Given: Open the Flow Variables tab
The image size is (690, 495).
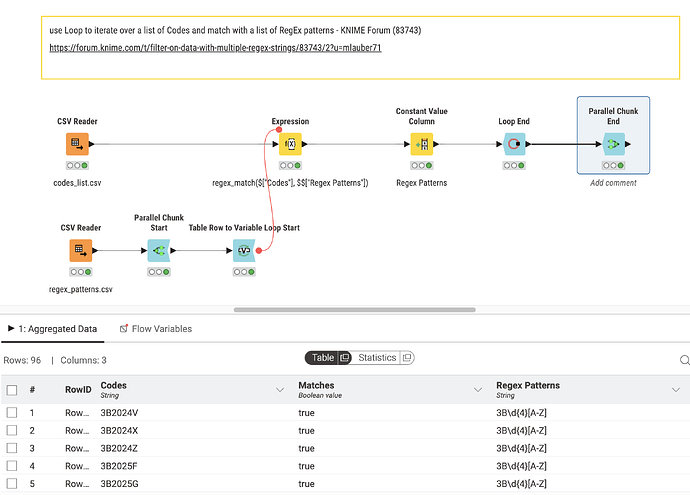Looking at the screenshot, I should [x=156, y=329].
